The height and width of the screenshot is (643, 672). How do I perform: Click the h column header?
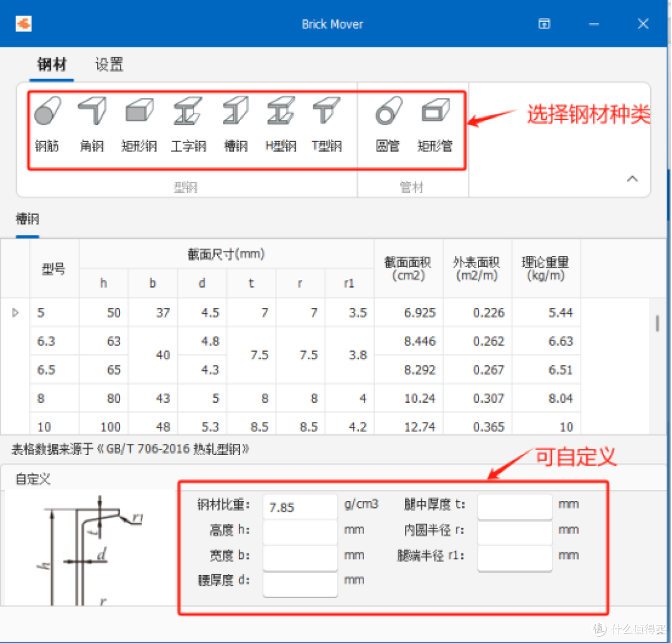(104, 283)
